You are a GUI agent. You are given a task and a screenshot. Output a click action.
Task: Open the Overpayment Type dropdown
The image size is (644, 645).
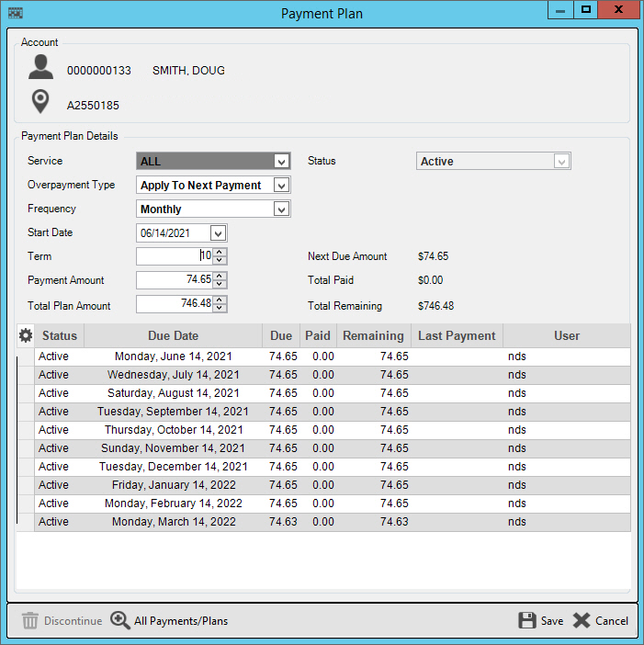[x=281, y=186]
